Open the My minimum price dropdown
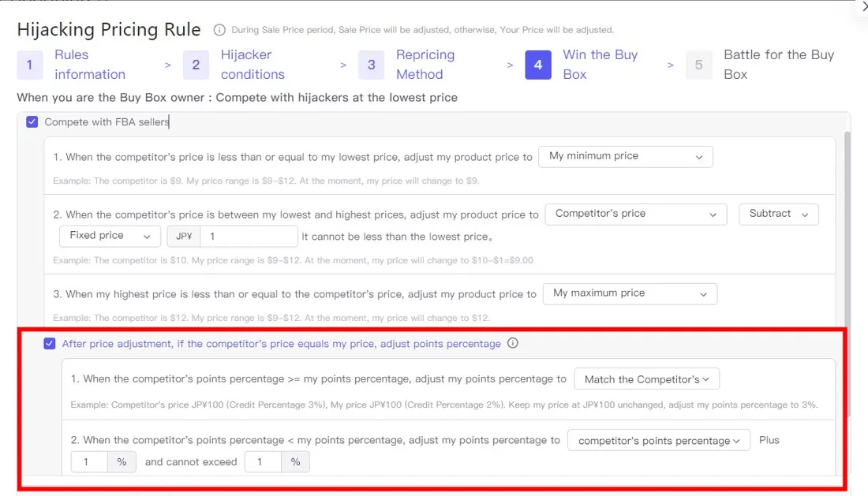The image size is (868, 496). pos(625,157)
